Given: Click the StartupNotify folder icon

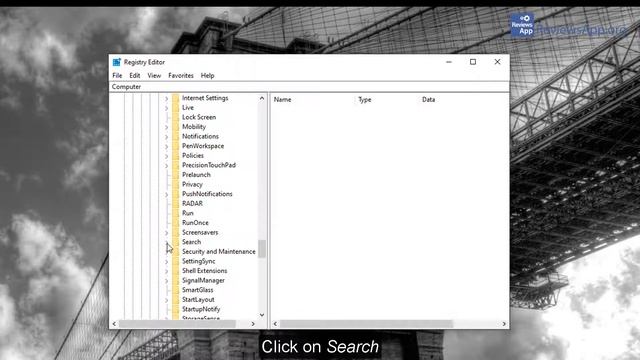Looking at the screenshot, I should 176,309.
